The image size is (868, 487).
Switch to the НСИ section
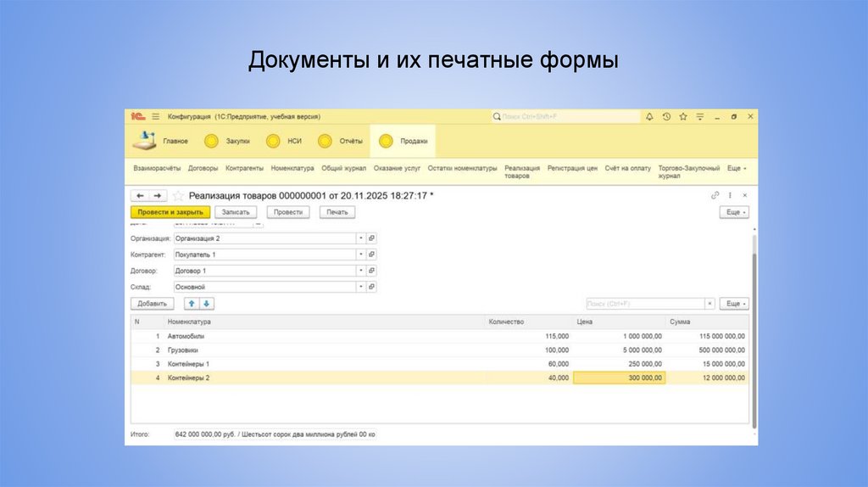pos(284,141)
